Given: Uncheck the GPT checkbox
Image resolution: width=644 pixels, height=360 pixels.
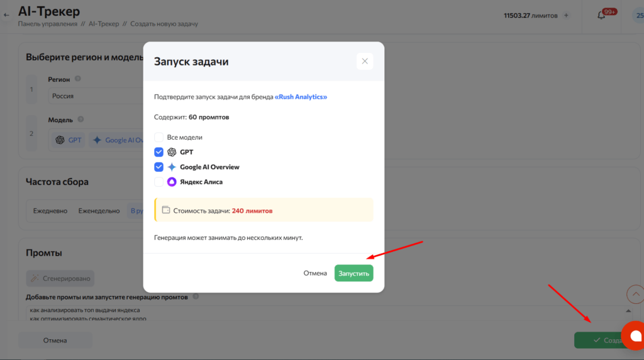Looking at the screenshot, I should 158,152.
